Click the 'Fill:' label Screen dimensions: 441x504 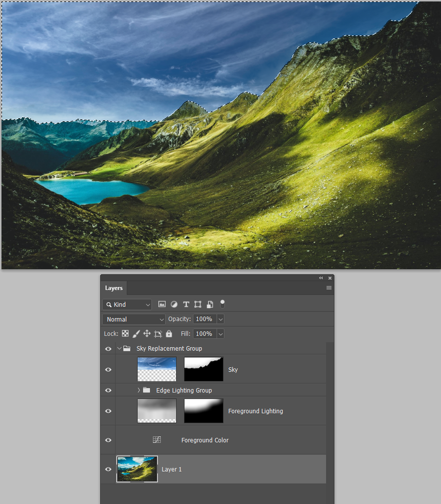pyautogui.click(x=186, y=333)
